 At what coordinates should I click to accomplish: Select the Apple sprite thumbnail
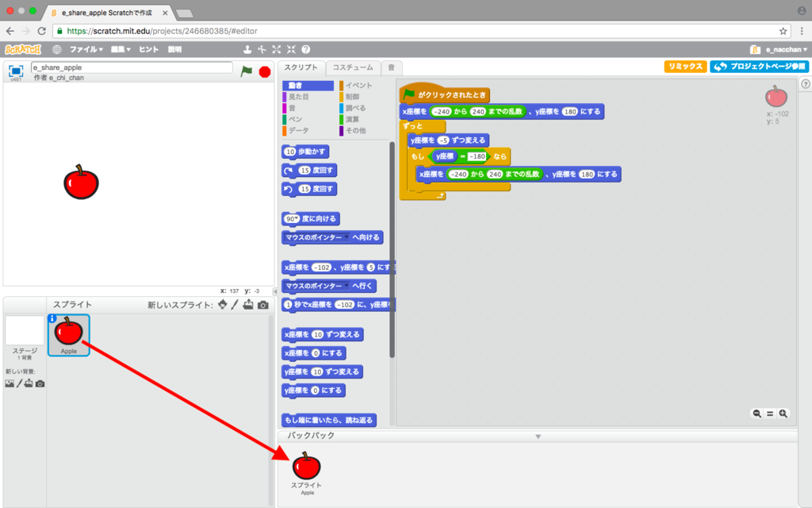point(69,335)
